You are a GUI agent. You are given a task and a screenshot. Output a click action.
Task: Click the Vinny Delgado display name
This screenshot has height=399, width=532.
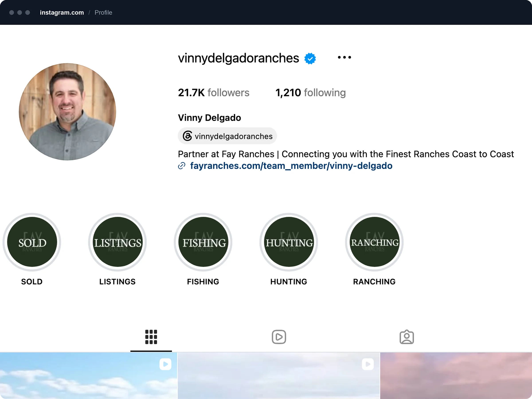click(x=209, y=118)
